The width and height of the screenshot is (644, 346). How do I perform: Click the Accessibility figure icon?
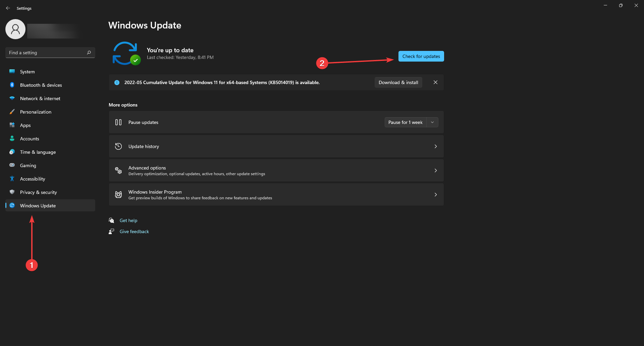(x=12, y=179)
